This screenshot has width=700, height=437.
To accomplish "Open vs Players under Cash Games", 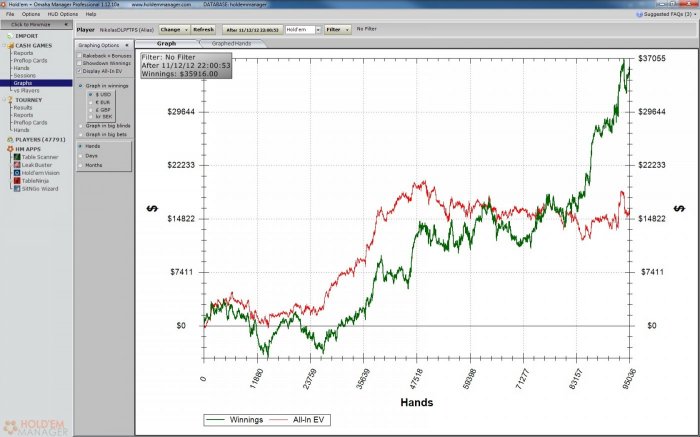I will pyautogui.click(x=26, y=91).
